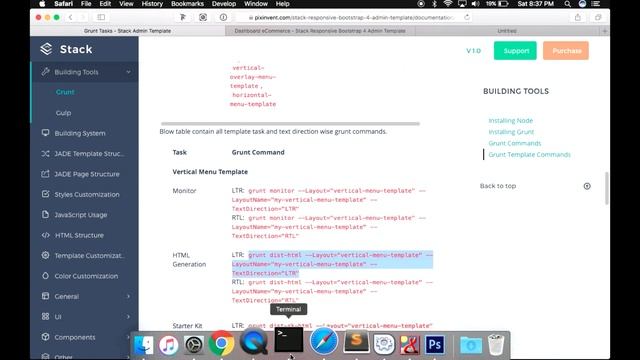The width and height of the screenshot is (640, 360).
Task: Click JADE Template Structure shuffle icon
Action: coord(45,153)
